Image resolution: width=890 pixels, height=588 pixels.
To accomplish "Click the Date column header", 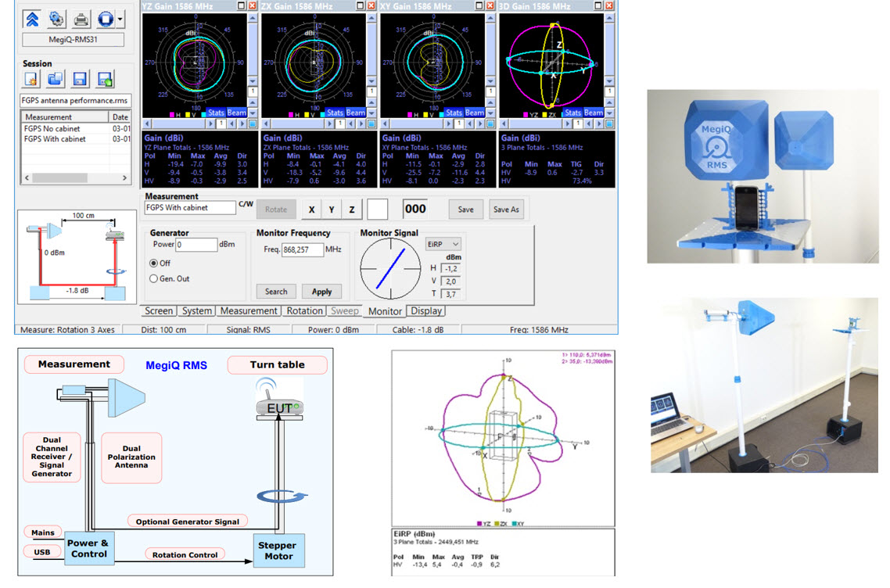I will click(120, 117).
